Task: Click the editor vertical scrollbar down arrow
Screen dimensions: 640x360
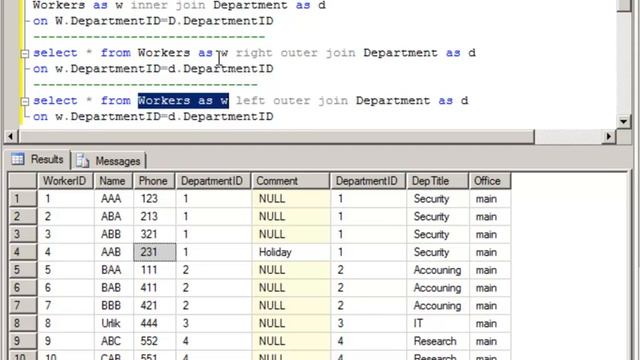Action: click(624, 121)
